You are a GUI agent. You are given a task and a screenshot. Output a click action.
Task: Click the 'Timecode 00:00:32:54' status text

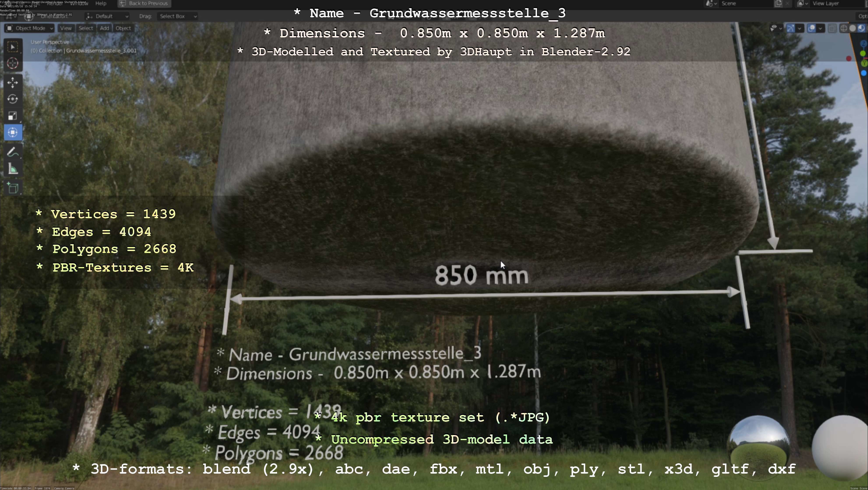point(16,488)
